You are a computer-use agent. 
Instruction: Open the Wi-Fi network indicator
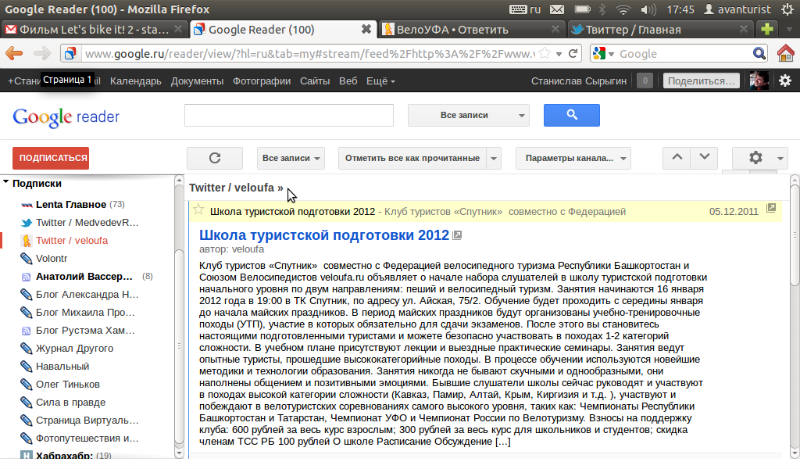[623, 9]
